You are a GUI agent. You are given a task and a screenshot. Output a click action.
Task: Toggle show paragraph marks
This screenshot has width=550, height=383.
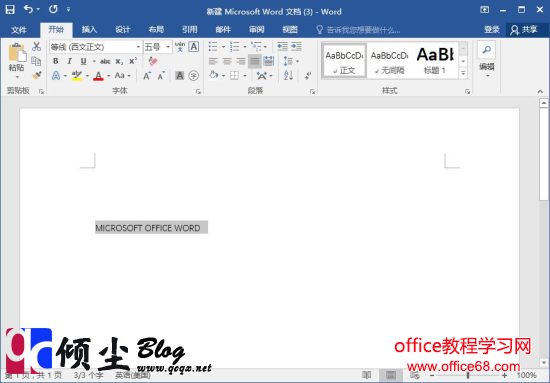click(x=308, y=75)
